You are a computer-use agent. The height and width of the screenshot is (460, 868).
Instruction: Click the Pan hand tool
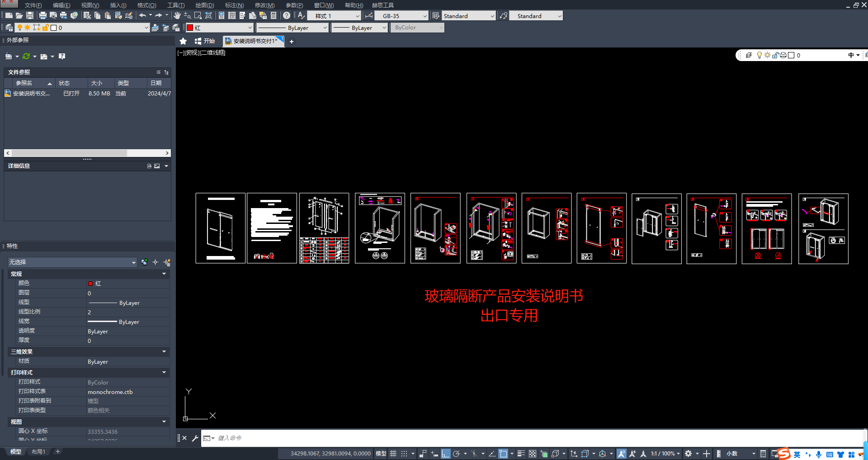coord(177,16)
